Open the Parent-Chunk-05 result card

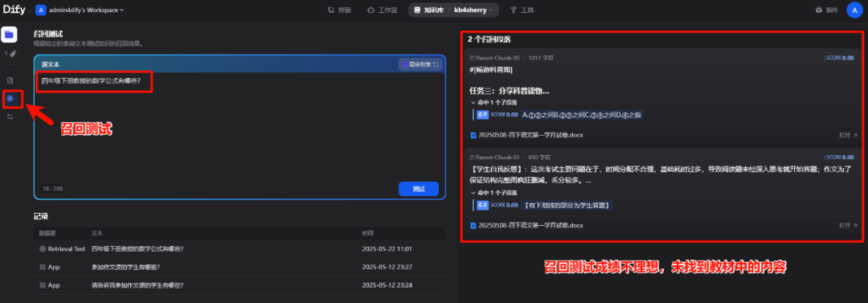pyautogui.click(x=662, y=96)
